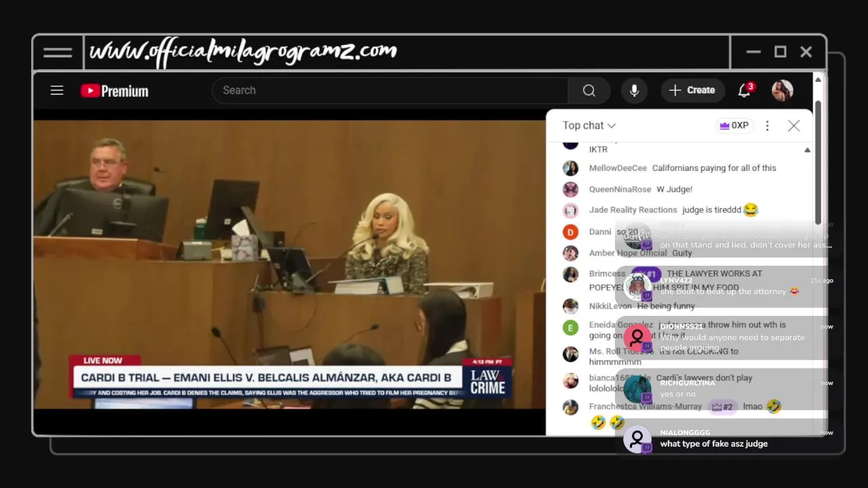Click message "He being funny"
The image size is (868, 488).
[666, 306]
